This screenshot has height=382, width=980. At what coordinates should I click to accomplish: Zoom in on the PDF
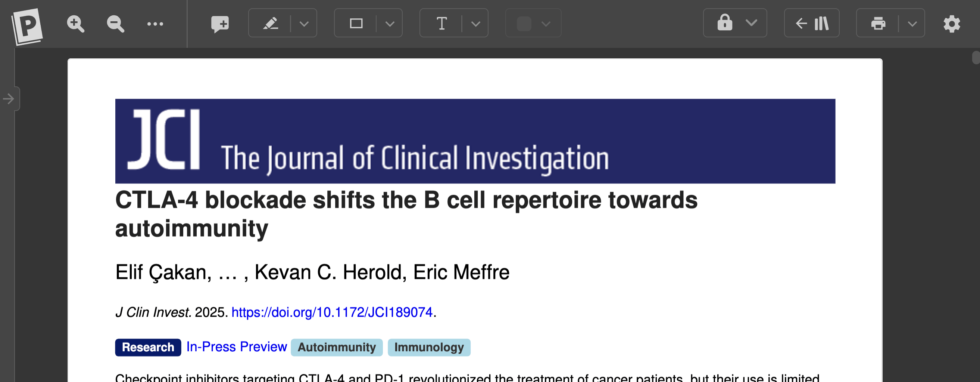[x=75, y=24]
